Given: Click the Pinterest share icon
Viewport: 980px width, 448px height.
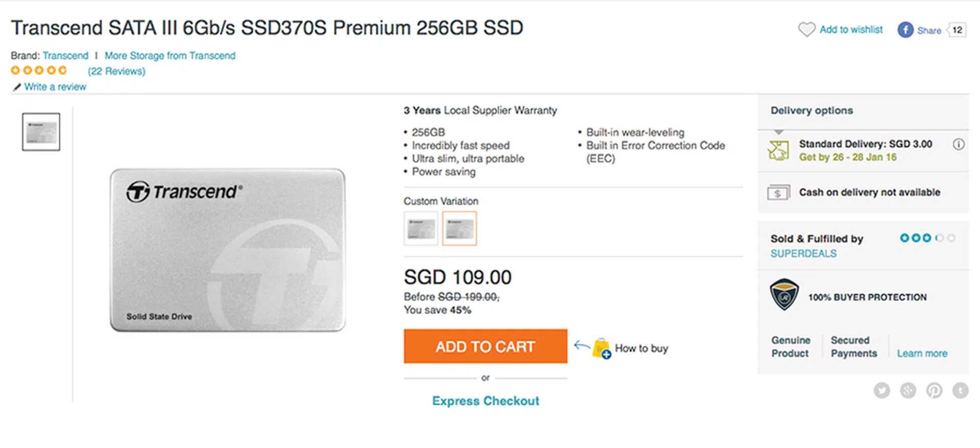Looking at the screenshot, I should click(934, 391).
